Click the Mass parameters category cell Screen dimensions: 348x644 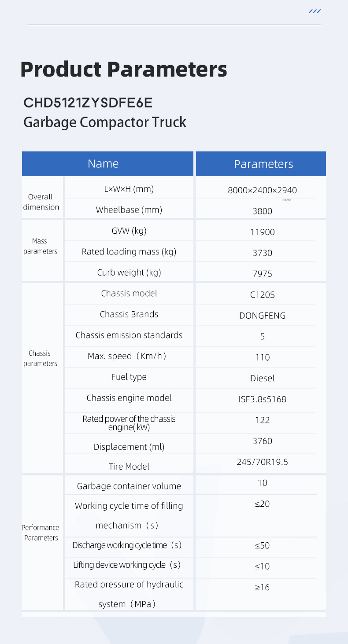[40, 247]
